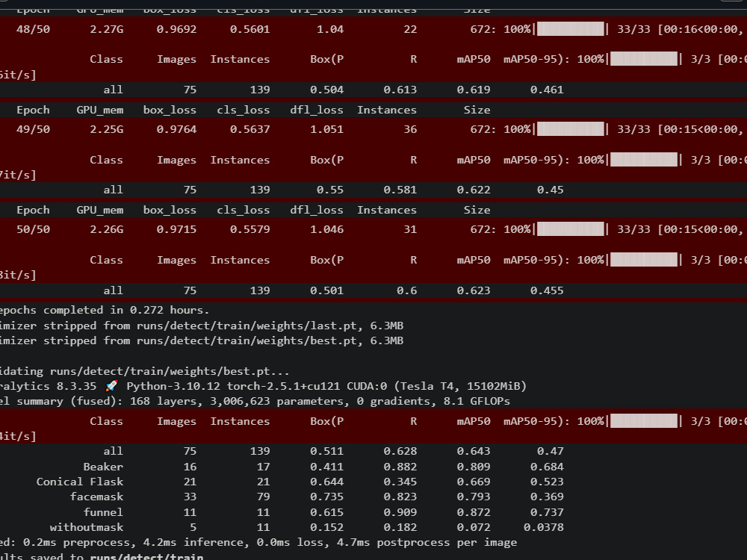The image size is (747, 560).
Task: Select '4.2ms inference' in speed line
Action: click(196, 542)
